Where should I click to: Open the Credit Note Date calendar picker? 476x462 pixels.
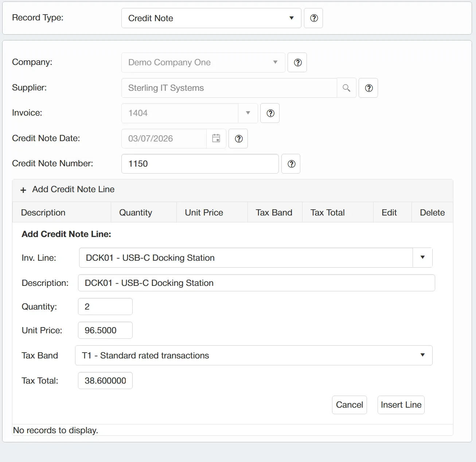pyautogui.click(x=216, y=139)
